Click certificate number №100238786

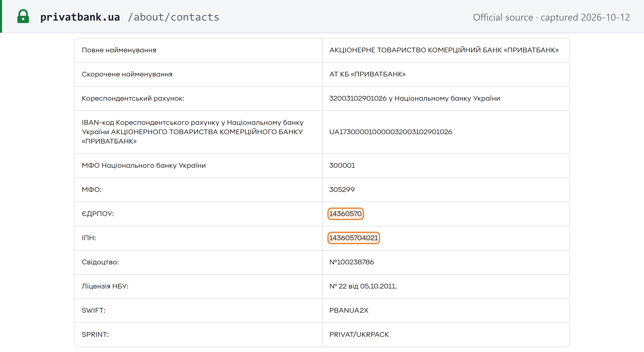352,262
